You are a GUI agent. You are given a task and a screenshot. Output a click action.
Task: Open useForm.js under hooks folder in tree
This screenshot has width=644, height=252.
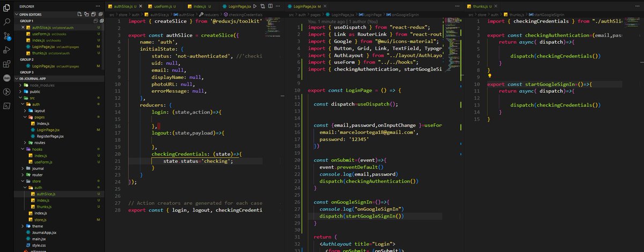[43, 162]
